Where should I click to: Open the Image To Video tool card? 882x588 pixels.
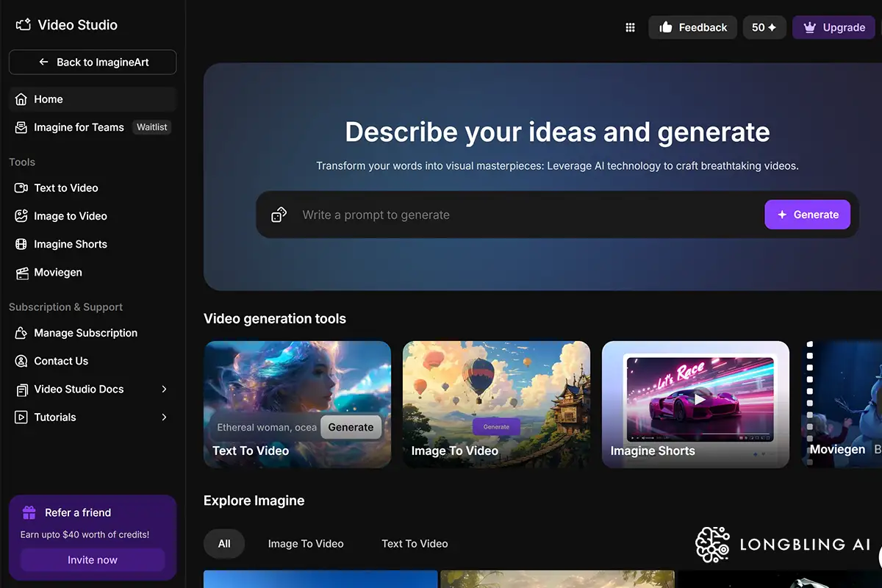click(x=496, y=404)
